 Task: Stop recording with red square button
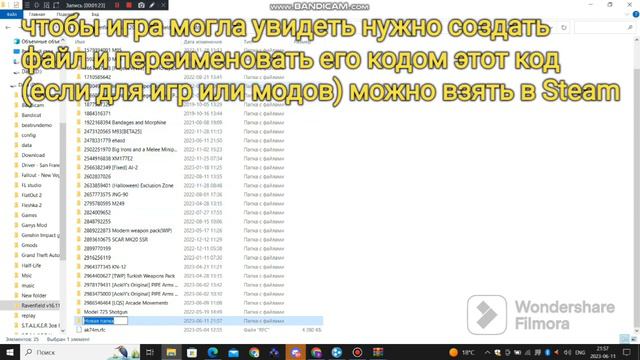pyautogui.click(x=129, y=5)
